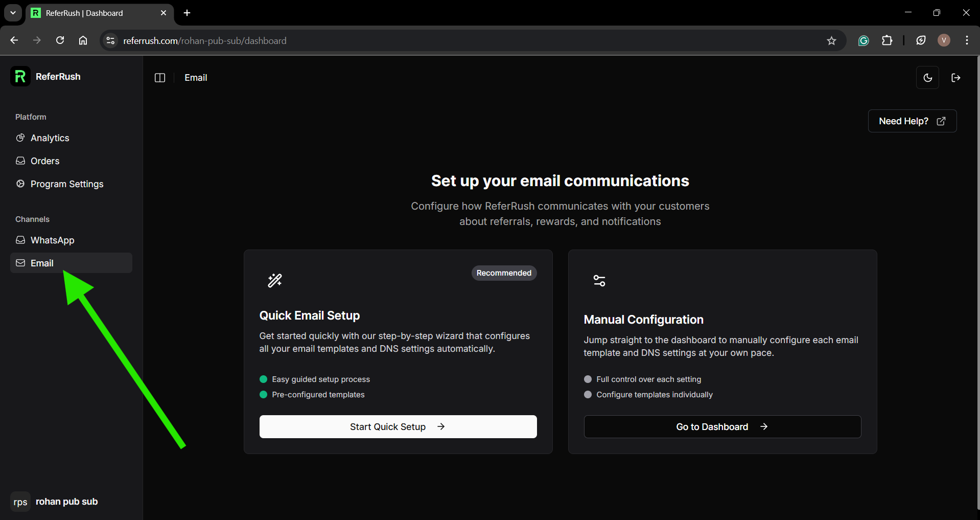Image resolution: width=980 pixels, height=520 pixels.
Task: Open a new browser tab
Action: coord(187,13)
